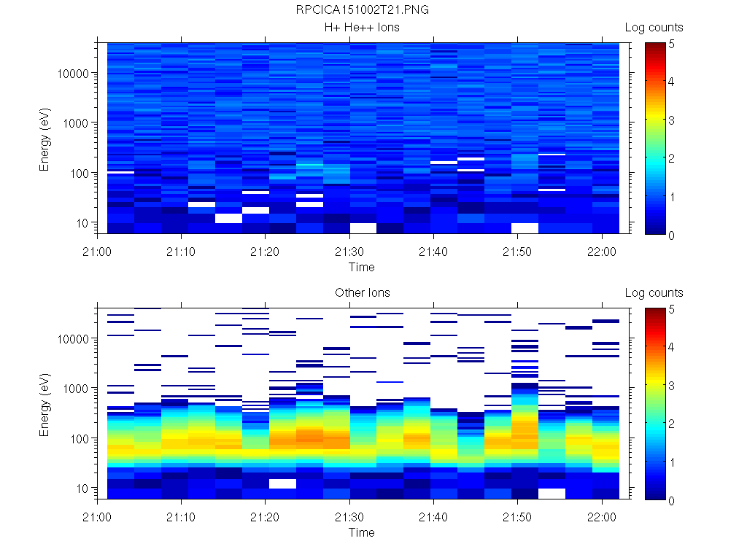Viewport: 747px width, 560px height.
Task: Select the 4 label on Other Ions colorbar
Action: (x=672, y=347)
